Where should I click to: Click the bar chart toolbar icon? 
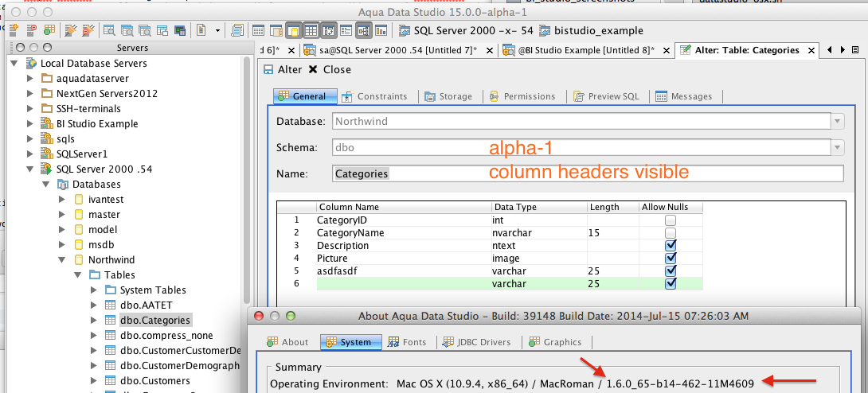pyautogui.click(x=381, y=31)
